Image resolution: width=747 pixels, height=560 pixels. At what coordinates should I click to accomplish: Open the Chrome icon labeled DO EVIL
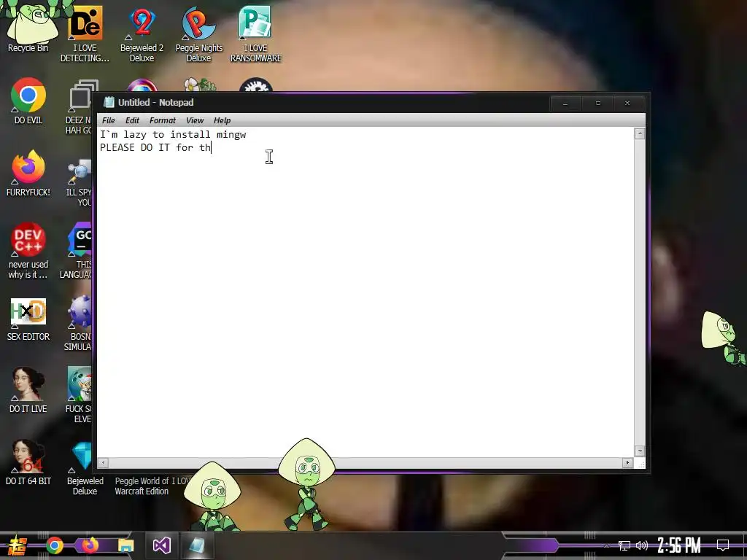[28, 101]
